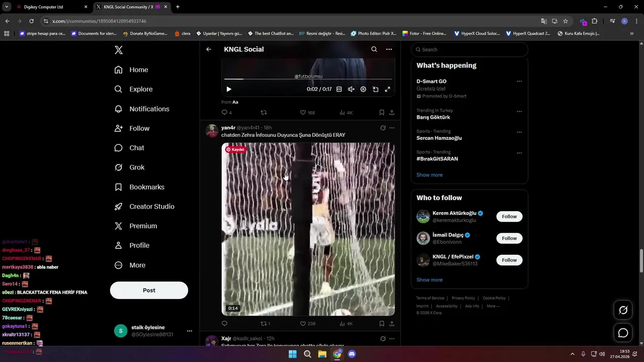The width and height of the screenshot is (644, 362).
Task: Bookmark the top video post
Action: click(x=382, y=113)
